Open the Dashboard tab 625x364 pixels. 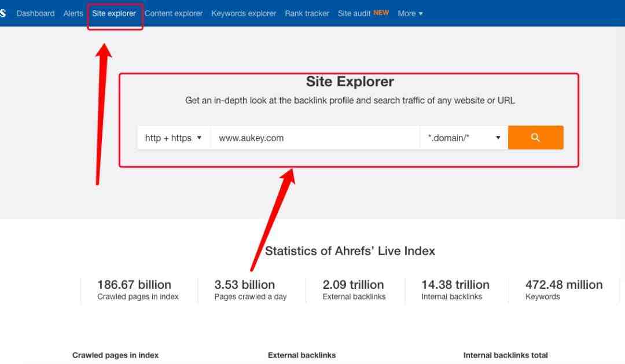(x=35, y=13)
